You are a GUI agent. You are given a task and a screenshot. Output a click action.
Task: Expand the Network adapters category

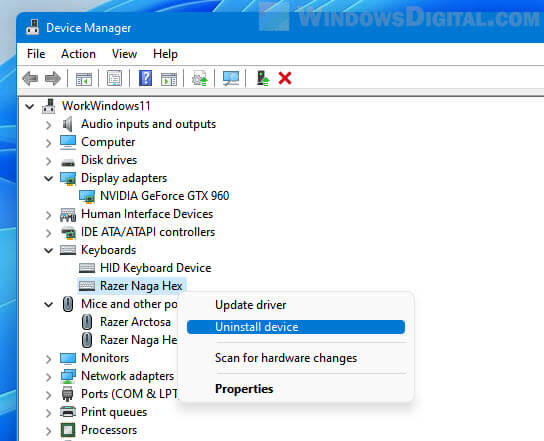pos(49,377)
